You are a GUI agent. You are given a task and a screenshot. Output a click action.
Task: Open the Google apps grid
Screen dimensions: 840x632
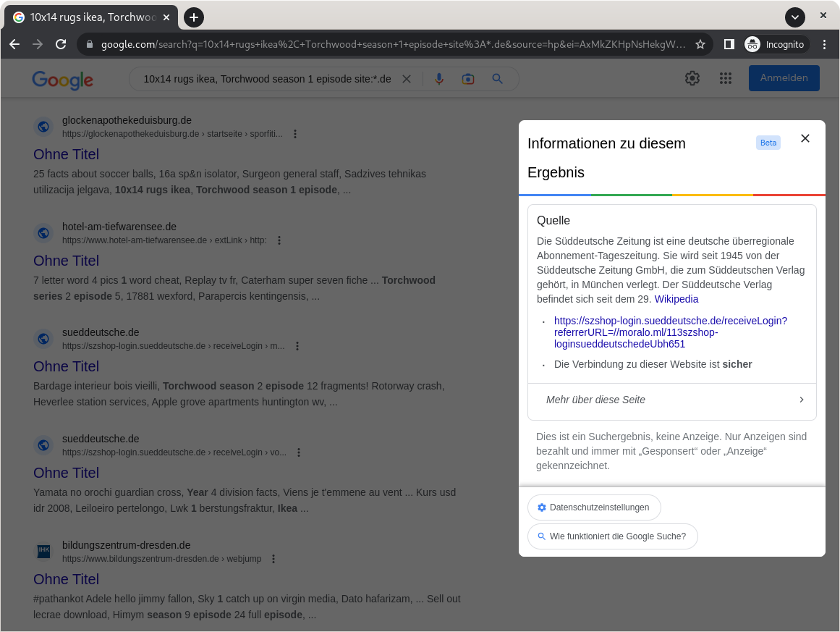point(726,78)
